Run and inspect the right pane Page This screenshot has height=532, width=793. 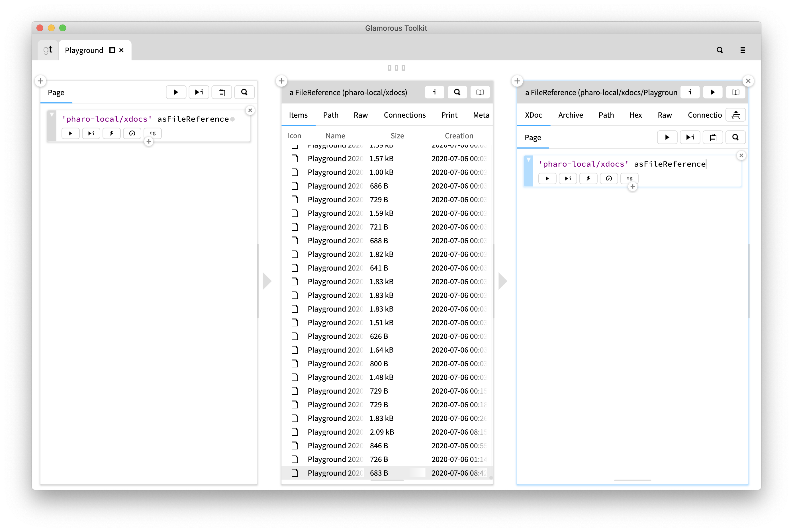[x=690, y=137]
